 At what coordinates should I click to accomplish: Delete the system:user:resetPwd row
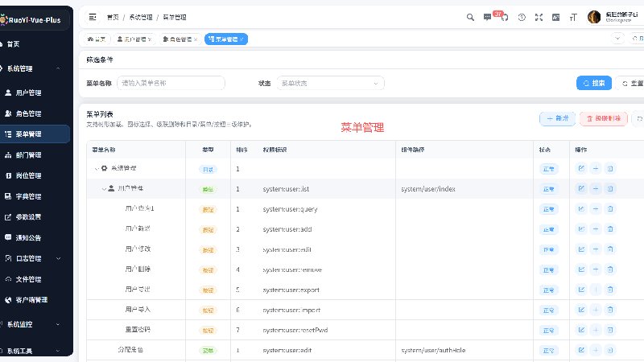coord(610,330)
